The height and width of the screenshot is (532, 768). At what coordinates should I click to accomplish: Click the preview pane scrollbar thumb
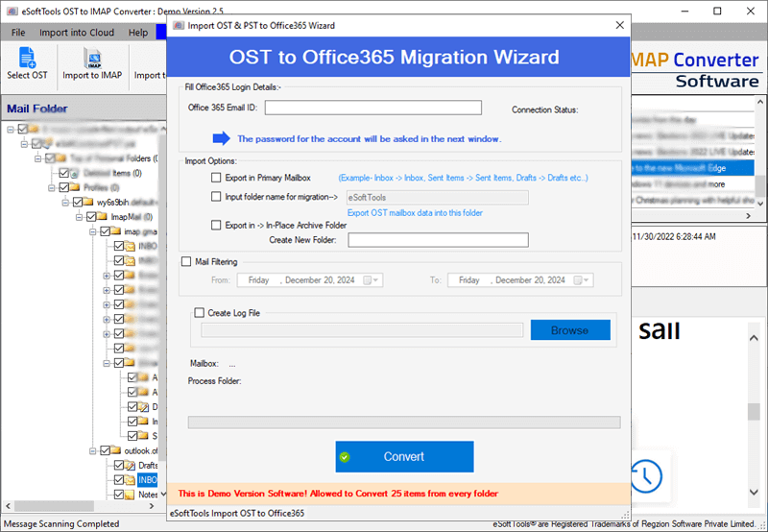754,412
